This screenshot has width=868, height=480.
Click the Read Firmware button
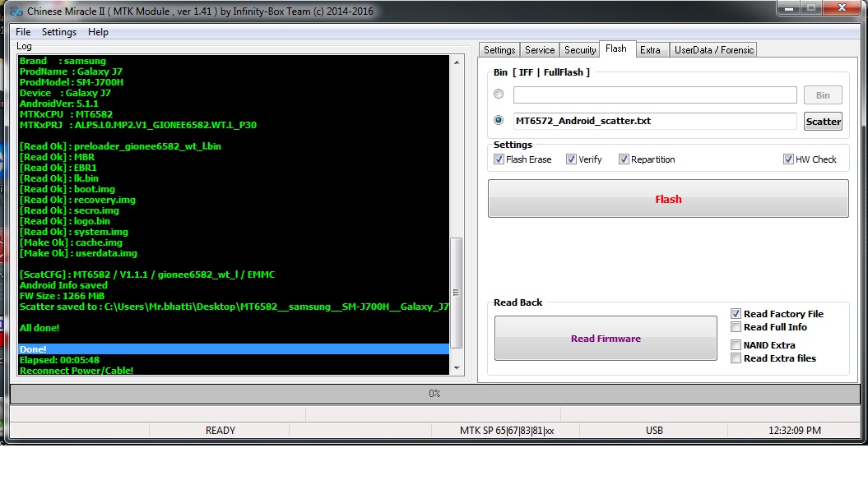[x=606, y=339]
